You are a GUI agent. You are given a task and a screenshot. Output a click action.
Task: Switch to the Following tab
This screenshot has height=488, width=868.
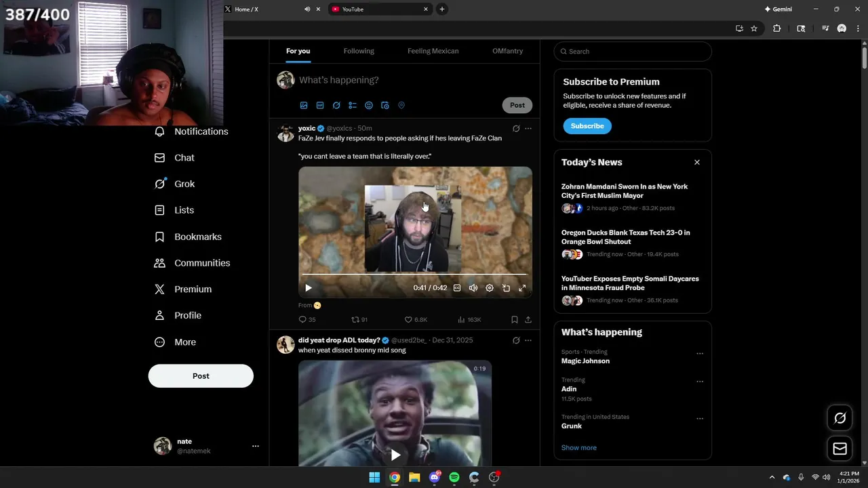(x=359, y=51)
